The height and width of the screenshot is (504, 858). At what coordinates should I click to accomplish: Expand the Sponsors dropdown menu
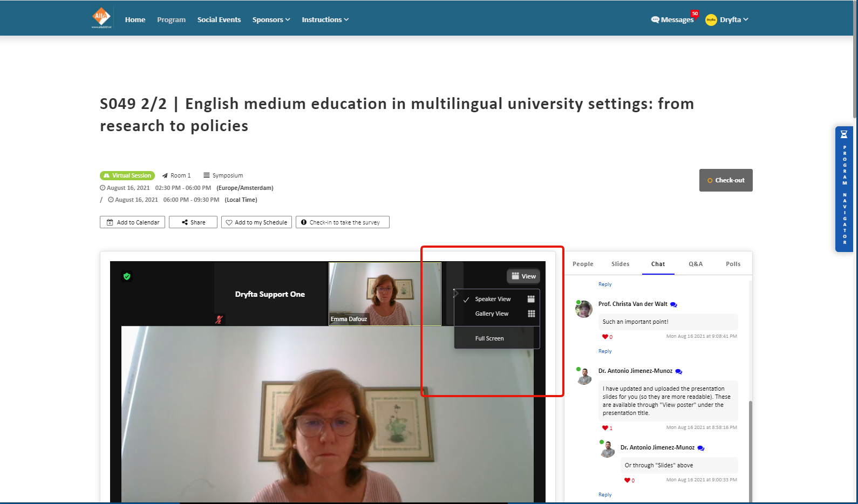(x=271, y=19)
